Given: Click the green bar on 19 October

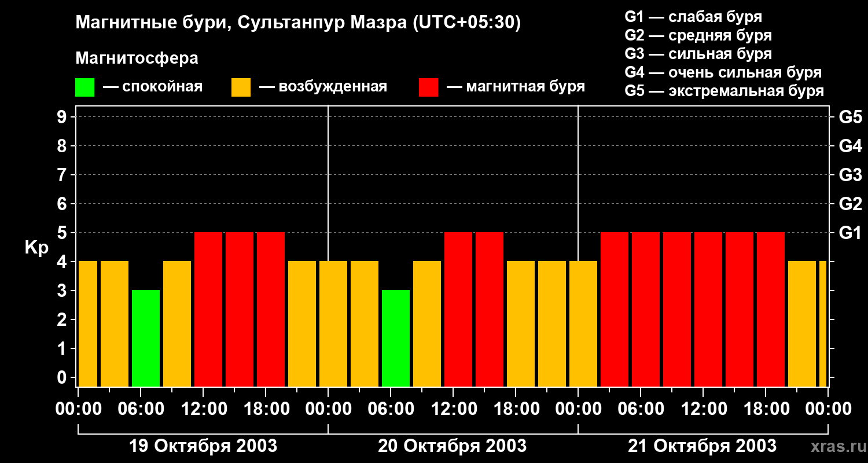Looking at the screenshot, I should [146, 338].
